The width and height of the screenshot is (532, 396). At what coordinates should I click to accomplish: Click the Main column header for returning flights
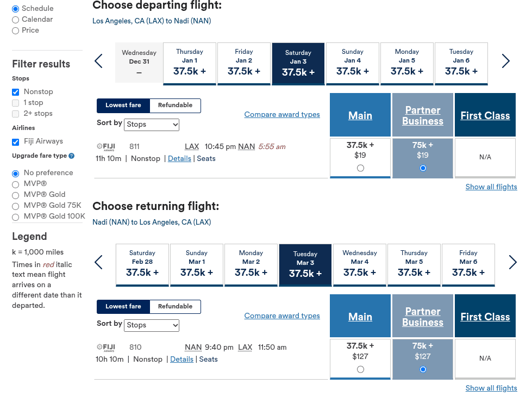click(360, 316)
